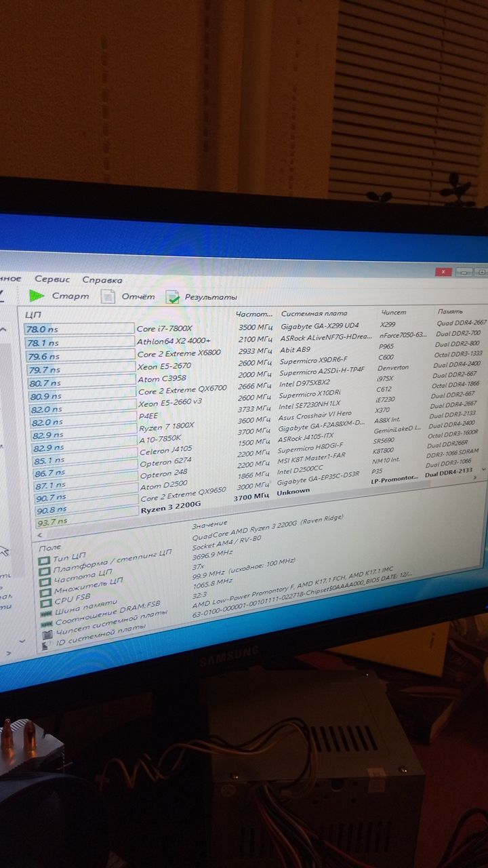This screenshot has width=488, height=868.
Task: Select the Core i7-7800X result row
Action: click(x=255, y=328)
